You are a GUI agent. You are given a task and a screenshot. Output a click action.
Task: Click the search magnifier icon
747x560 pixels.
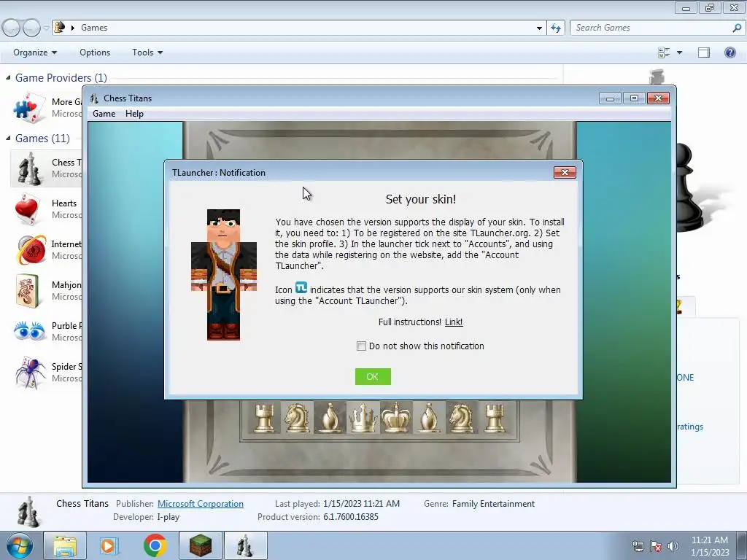tap(737, 28)
